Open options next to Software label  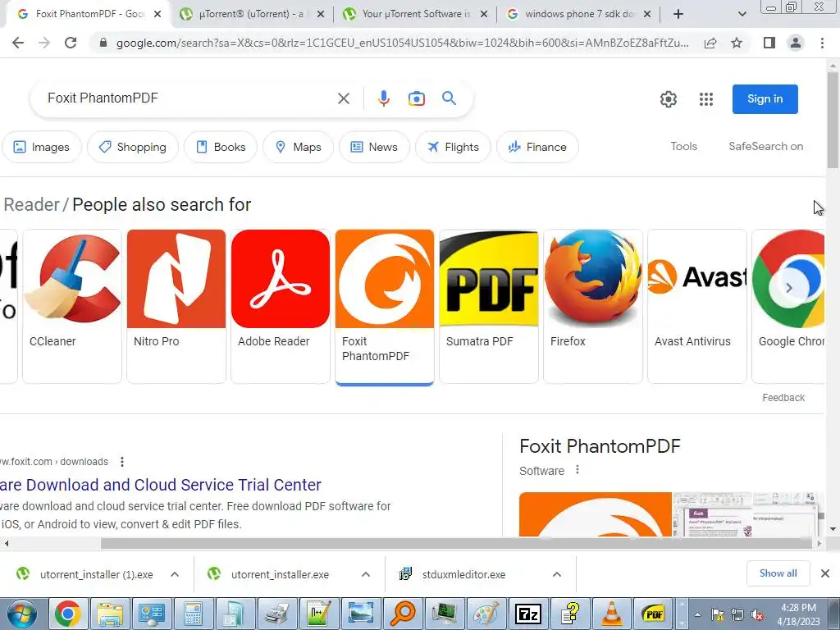point(577,470)
